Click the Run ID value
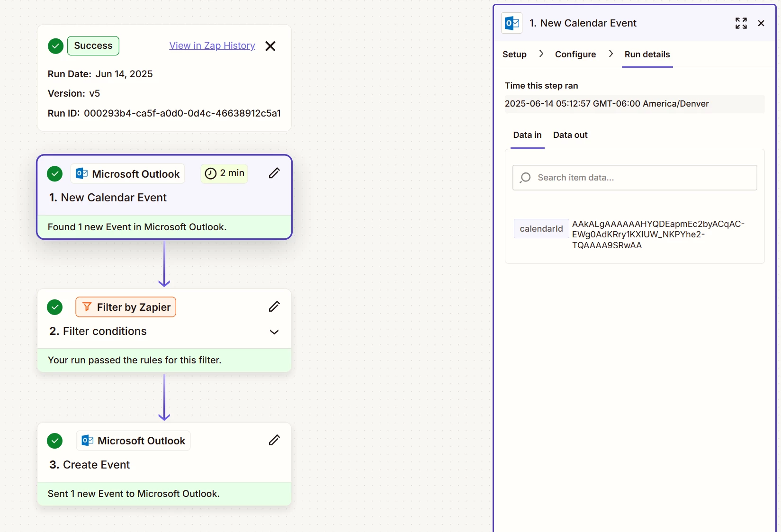Image resolution: width=781 pixels, height=532 pixels. 182,113
